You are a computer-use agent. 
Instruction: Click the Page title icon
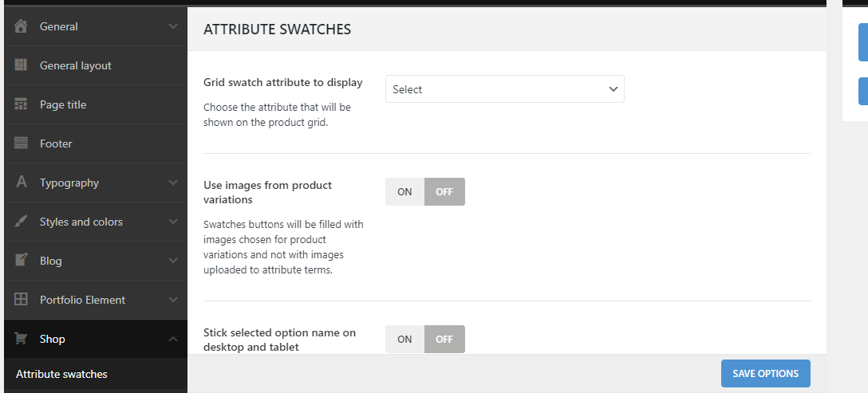[22, 104]
